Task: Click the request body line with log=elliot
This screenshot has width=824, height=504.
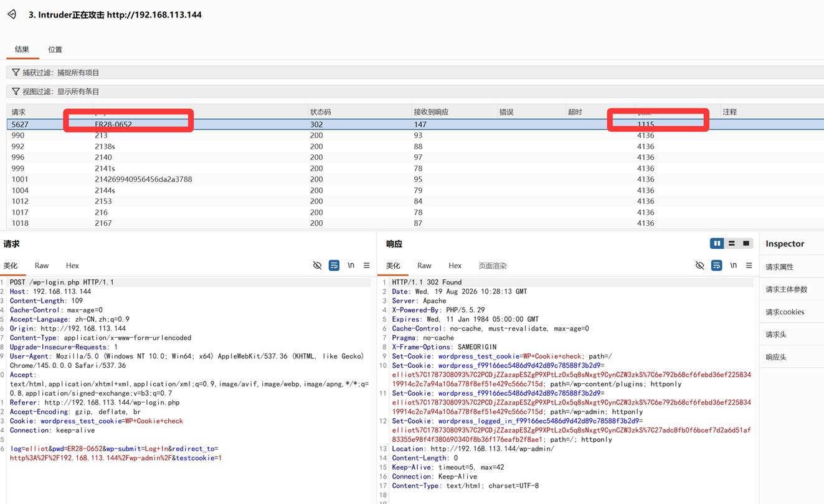Action: [x=114, y=449]
